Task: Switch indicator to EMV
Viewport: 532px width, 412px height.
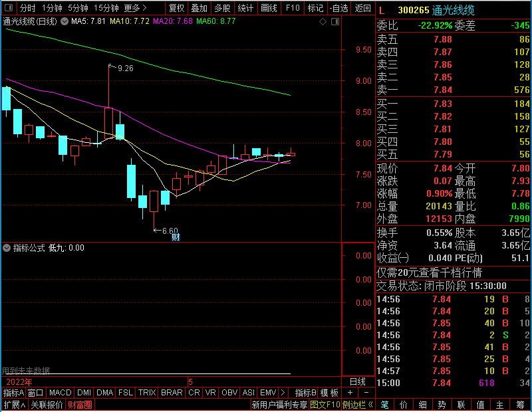Action: coord(268,393)
